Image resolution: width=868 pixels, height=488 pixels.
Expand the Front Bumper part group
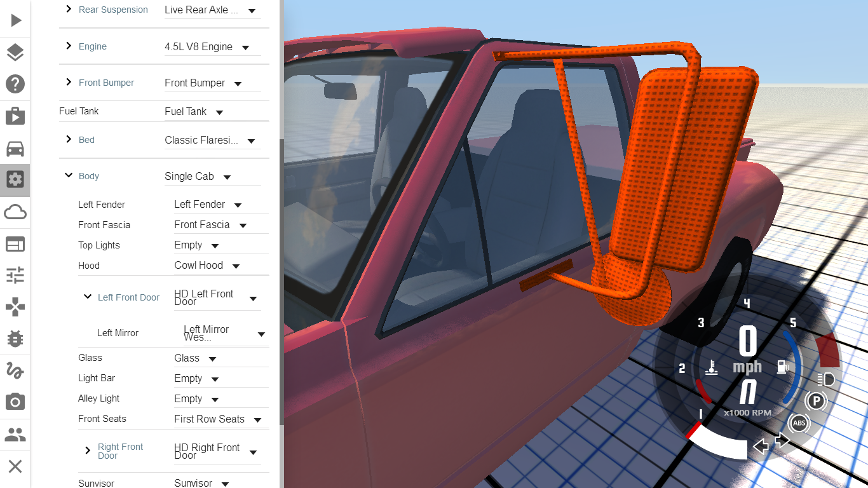tap(69, 82)
